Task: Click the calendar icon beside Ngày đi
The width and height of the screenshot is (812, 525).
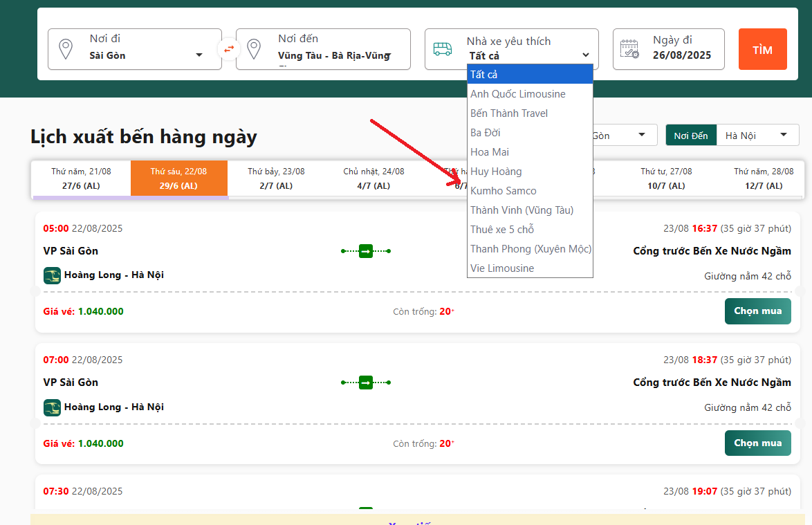Action: (629, 49)
